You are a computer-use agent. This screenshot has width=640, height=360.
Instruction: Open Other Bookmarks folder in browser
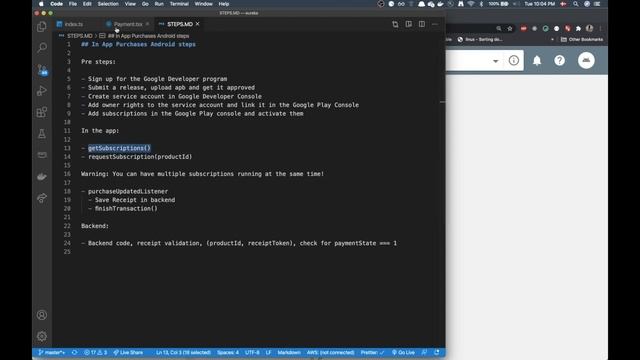[582, 40]
